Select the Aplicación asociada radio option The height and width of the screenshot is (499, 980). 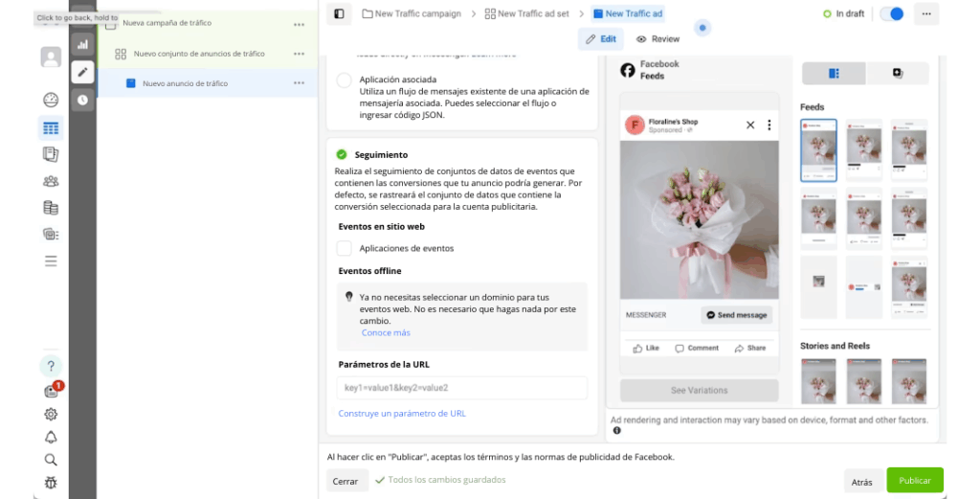[344, 80]
